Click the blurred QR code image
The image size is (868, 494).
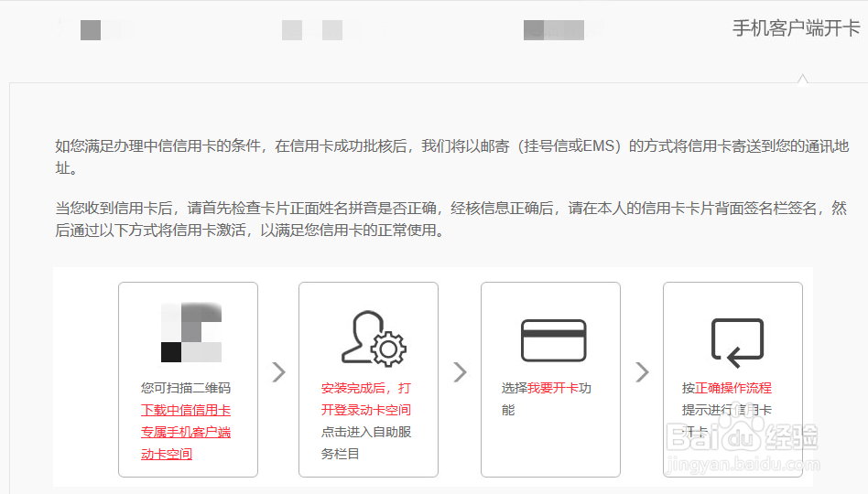coord(191,332)
